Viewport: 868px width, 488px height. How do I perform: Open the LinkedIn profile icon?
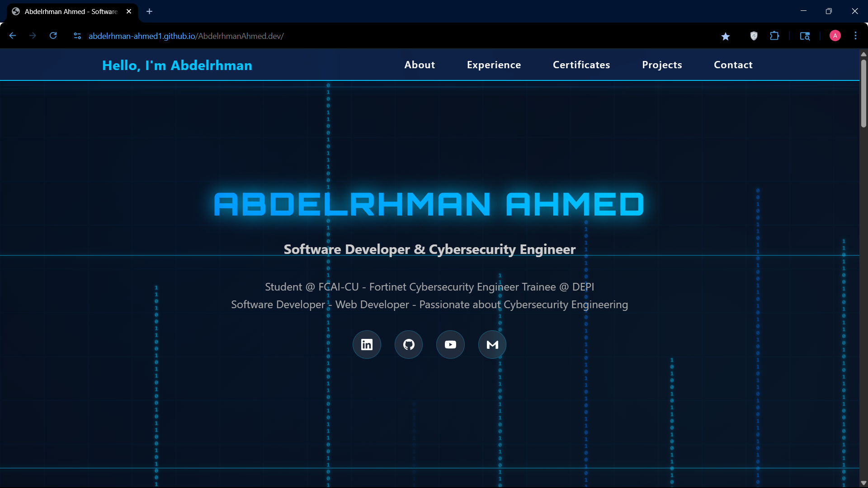click(367, 345)
